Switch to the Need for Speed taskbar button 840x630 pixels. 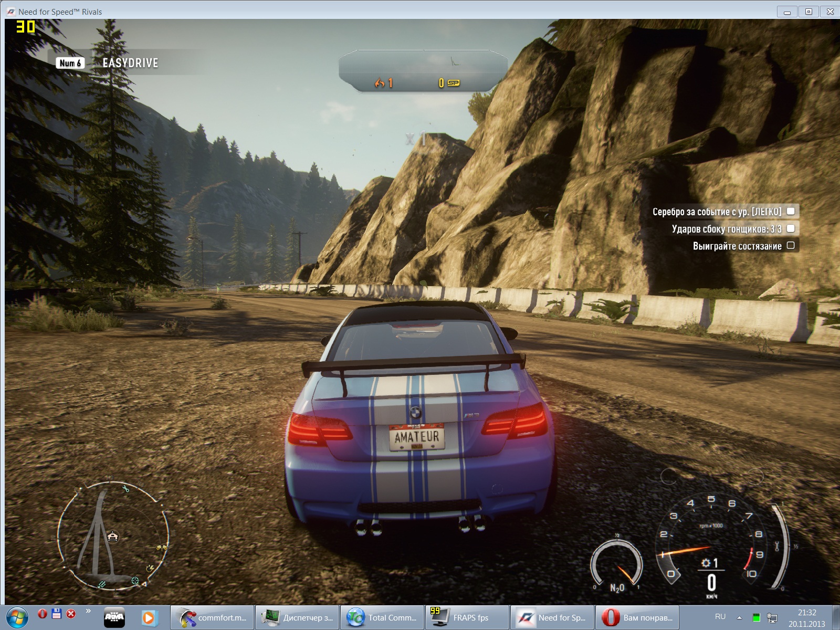(552, 617)
